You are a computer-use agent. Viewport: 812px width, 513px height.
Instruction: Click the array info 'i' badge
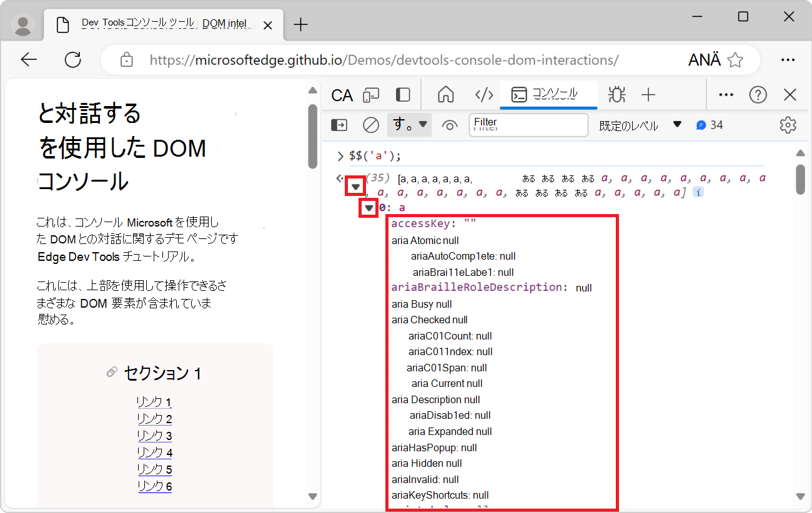[x=698, y=193]
